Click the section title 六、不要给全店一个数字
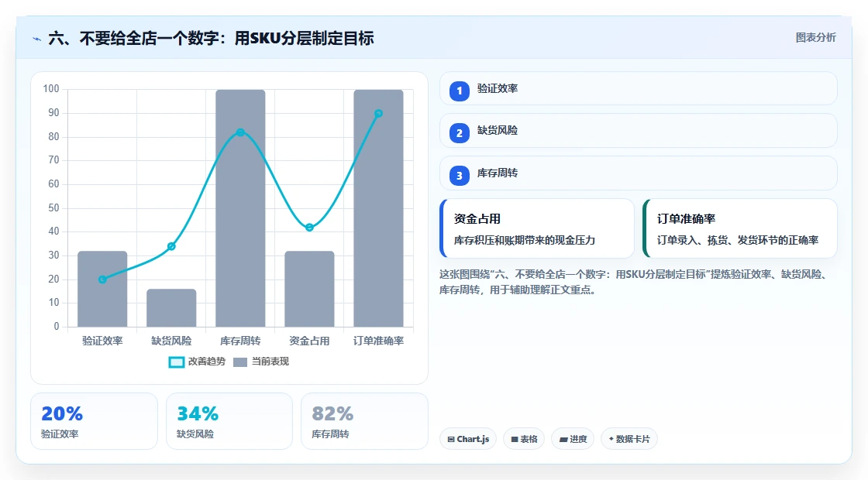The image size is (868, 480). [211, 38]
